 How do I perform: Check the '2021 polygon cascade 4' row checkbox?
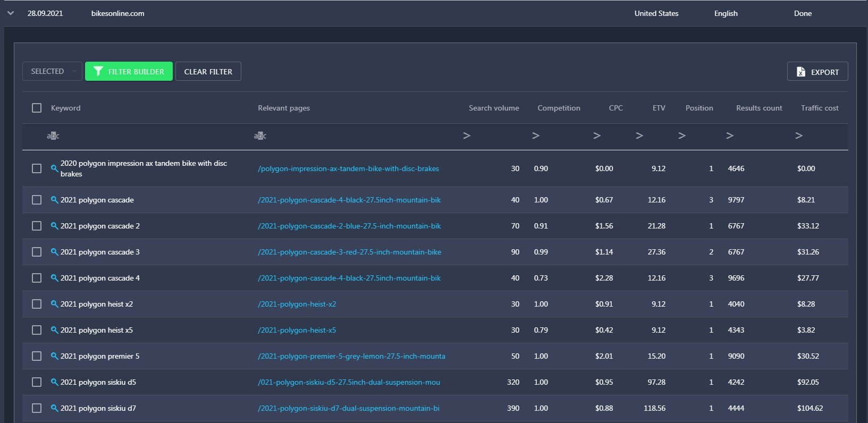(37, 278)
